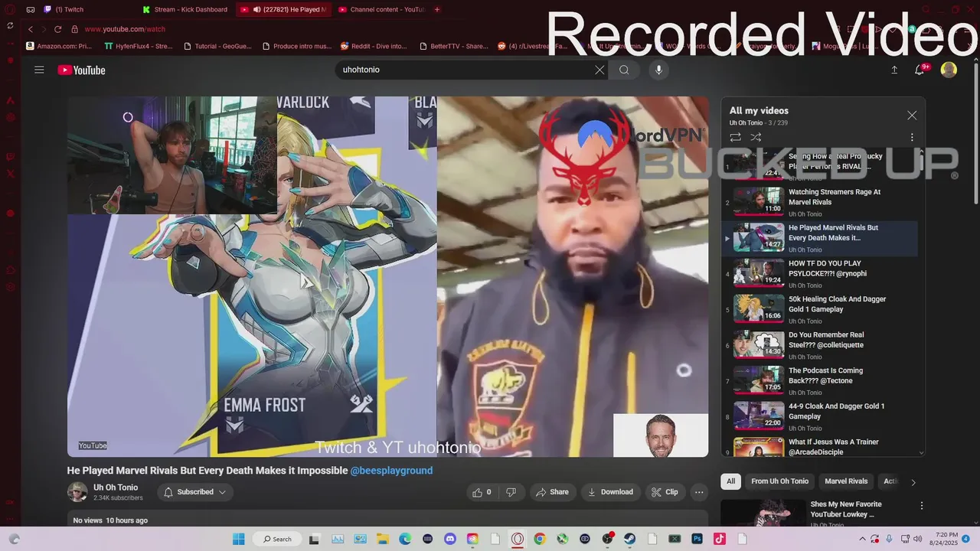This screenshot has height=551, width=980.
Task: Open Tutorial - GeoGue bookmark
Action: coord(217,46)
